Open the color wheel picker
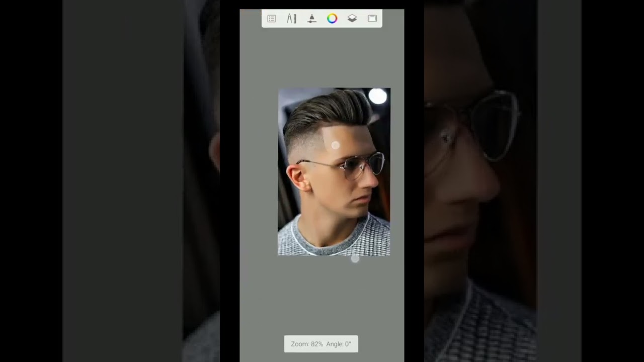Image resolution: width=644 pixels, height=362 pixels. (332, 19)
